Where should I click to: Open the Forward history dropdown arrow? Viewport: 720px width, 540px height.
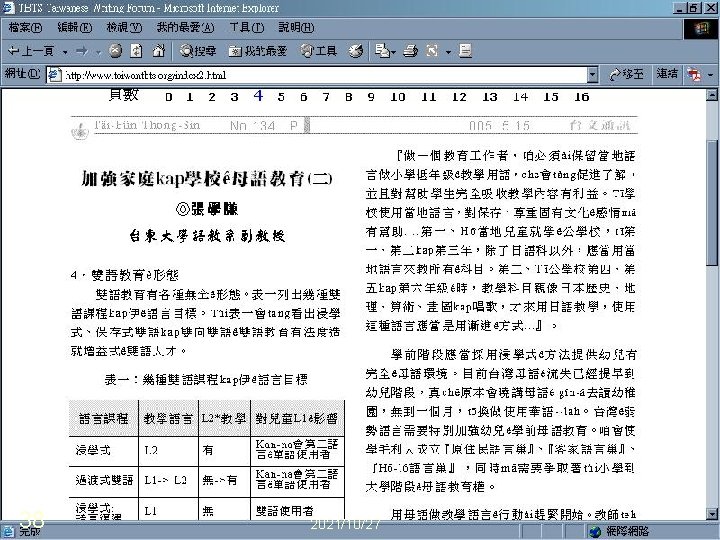coord(98,52)
